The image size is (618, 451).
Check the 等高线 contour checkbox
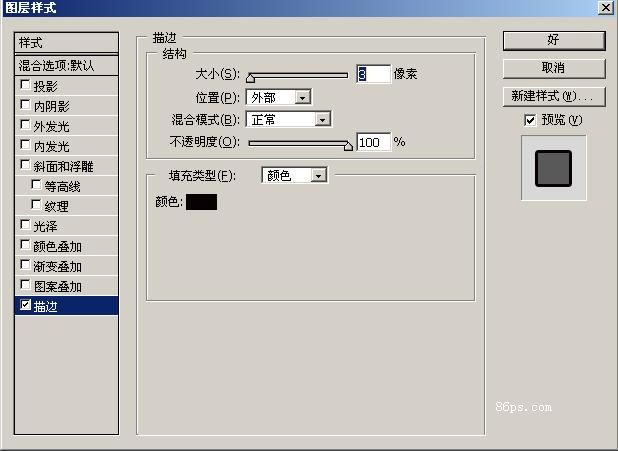coord(36,185)
